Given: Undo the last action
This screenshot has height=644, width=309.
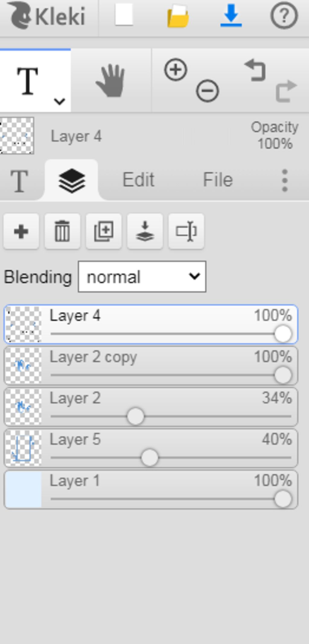Looking at the screenshot, I should coord(255,70).
